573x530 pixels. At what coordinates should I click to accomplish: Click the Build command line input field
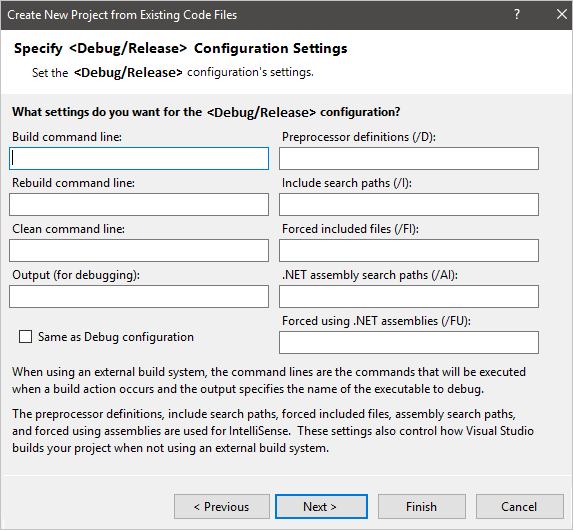coord(139,159)
